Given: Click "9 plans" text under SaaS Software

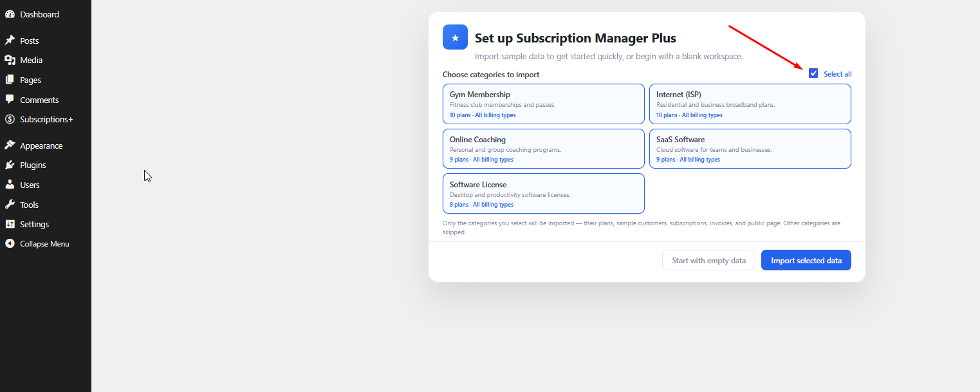Looking at the screenshot, I should click(x=665, y=160).
